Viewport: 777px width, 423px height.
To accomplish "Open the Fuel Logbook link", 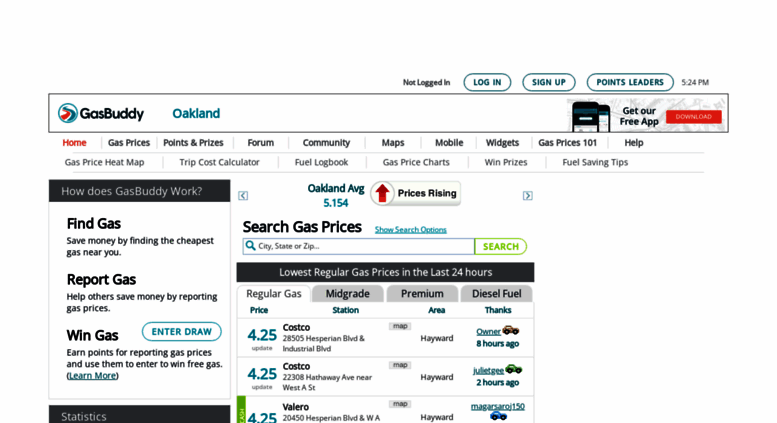I will click(322, 162).
